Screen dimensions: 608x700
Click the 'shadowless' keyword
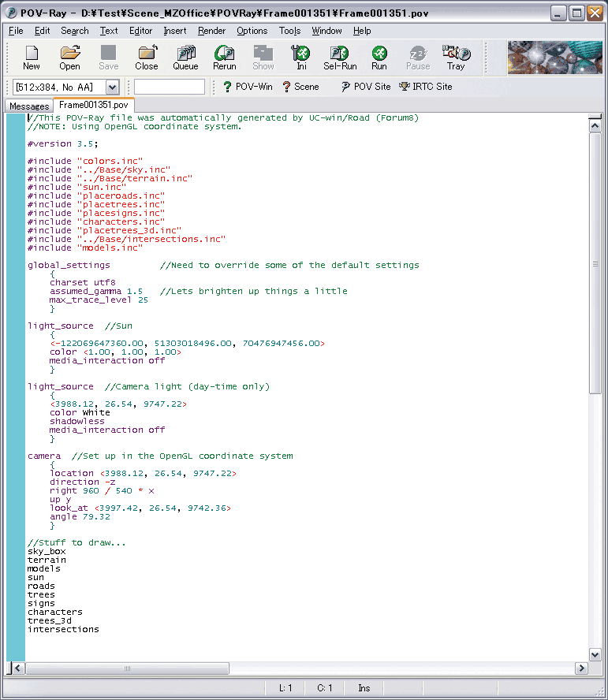point(76,422)
